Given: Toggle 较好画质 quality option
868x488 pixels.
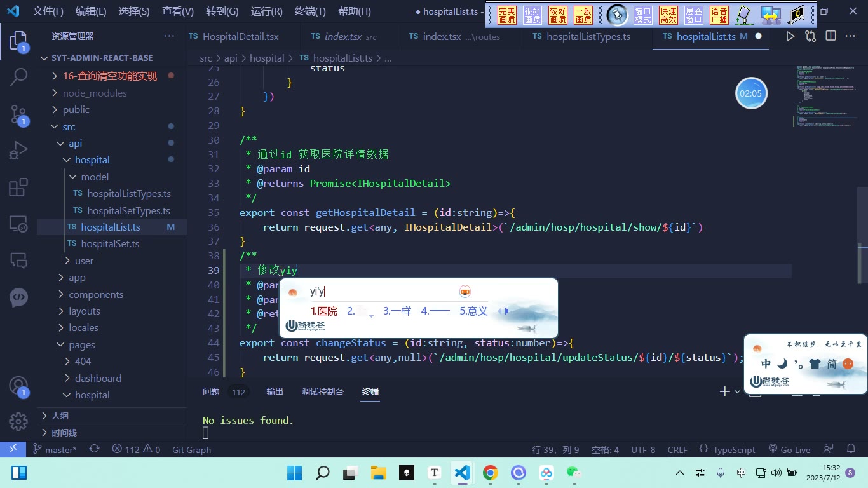Looking at the screenshot, I should [558, 15].
